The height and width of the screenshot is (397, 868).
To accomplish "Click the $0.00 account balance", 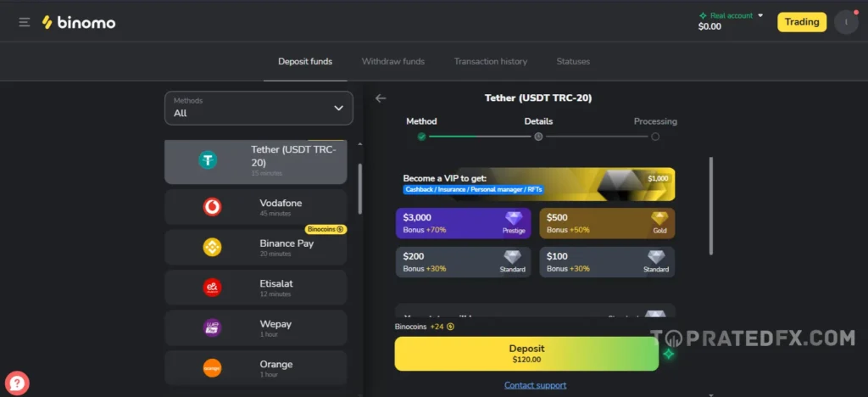I will [x=709, y=26].
